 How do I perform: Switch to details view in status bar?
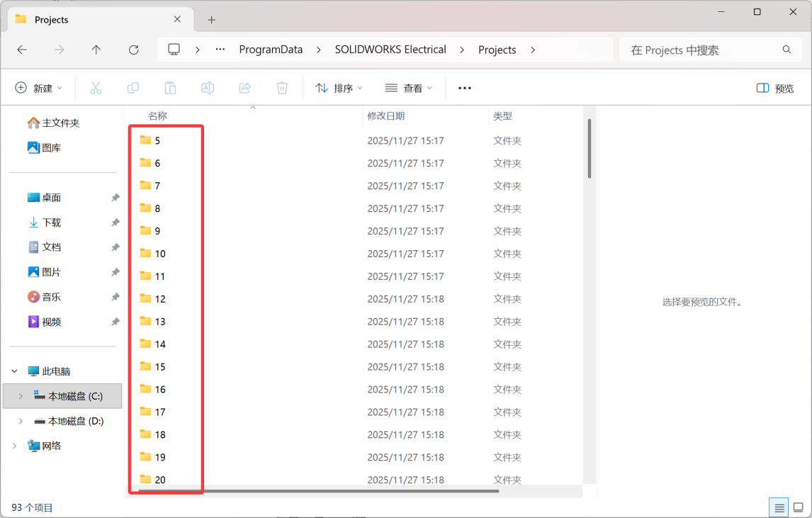pyautogui.click(x=779, y=507)
